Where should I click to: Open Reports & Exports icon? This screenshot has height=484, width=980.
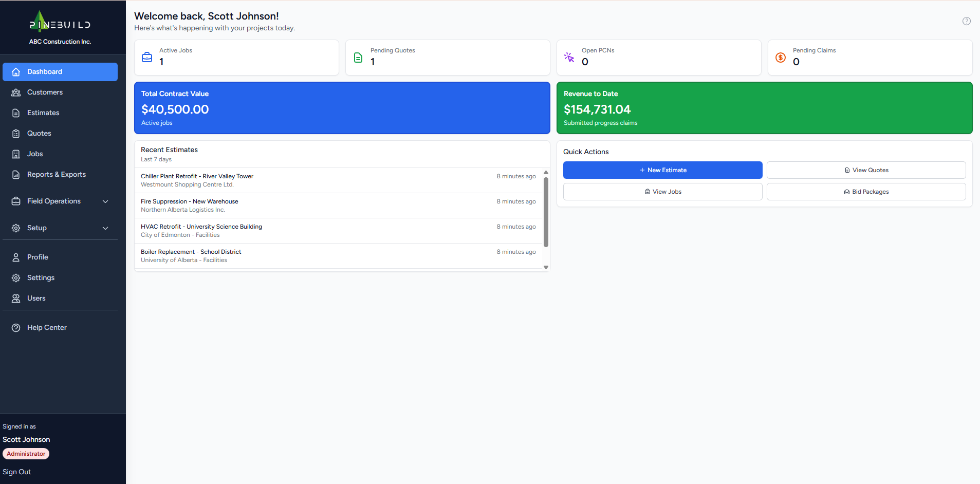click(16, 174)
